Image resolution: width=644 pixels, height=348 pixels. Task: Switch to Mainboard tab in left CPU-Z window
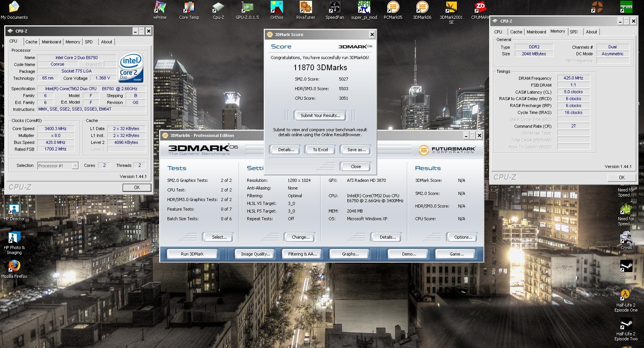(51, 42)
